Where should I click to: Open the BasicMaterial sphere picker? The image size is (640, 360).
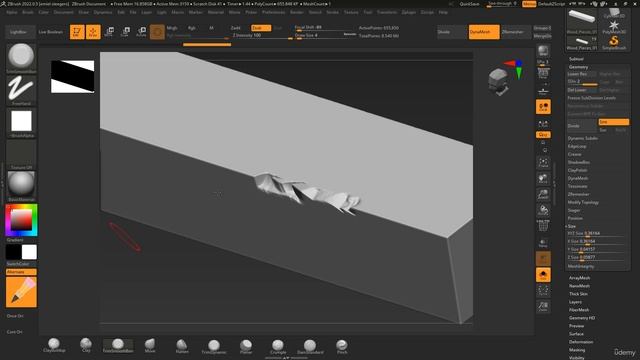click(x=21, y=186)
